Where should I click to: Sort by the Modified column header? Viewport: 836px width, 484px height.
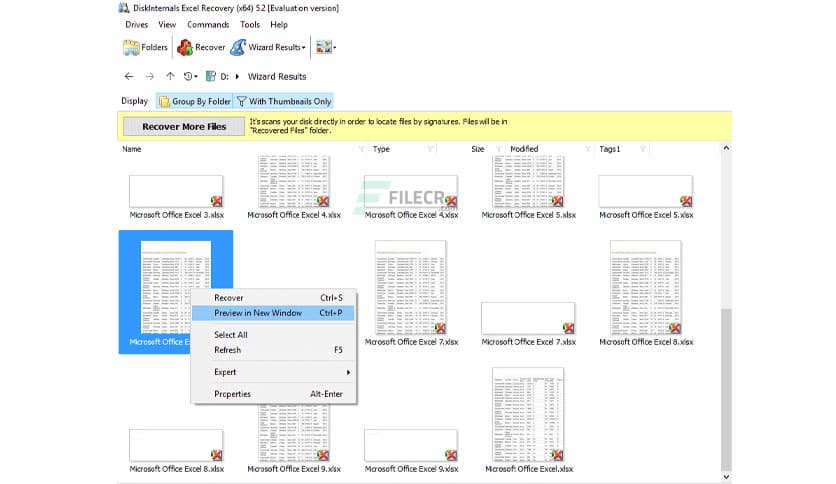pos(524,149)
